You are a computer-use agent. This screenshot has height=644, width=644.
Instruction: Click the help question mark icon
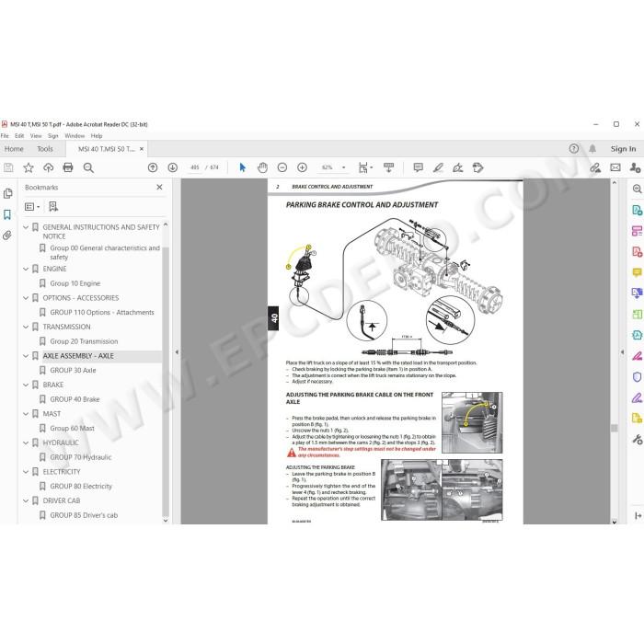[x=574, y=149]
